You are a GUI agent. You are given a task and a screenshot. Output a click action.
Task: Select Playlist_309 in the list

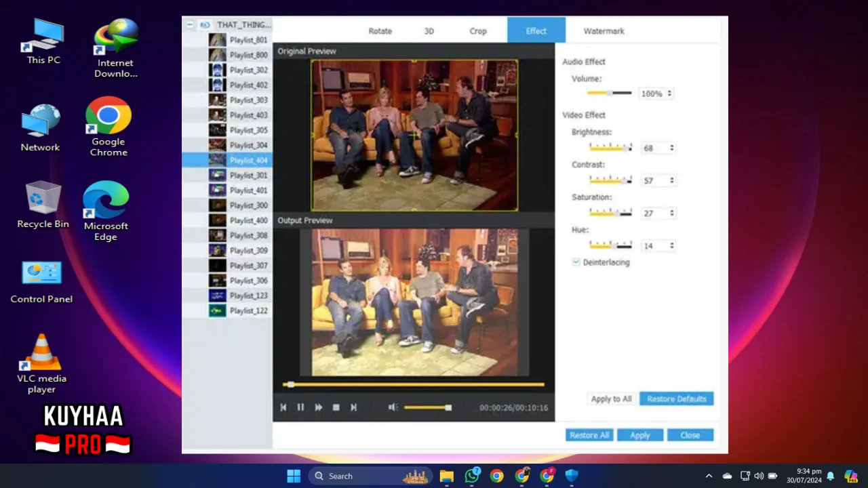(227, 250)
